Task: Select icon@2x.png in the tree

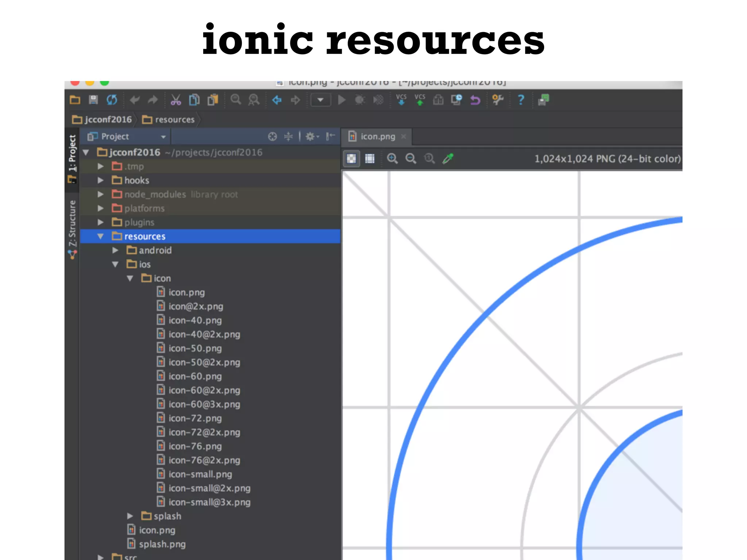Action: [196, 306]
